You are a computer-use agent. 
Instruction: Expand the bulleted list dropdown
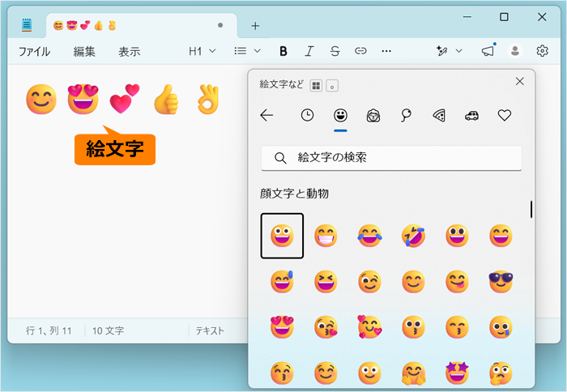(x=248, y=51)
